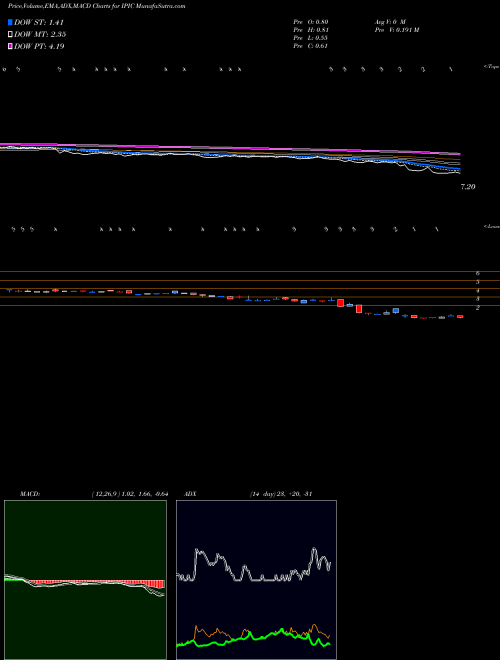The width and height of the screenshot is (500, 660).
Task: Click the magenta long-term EMA line
Action: pos(230,149)
